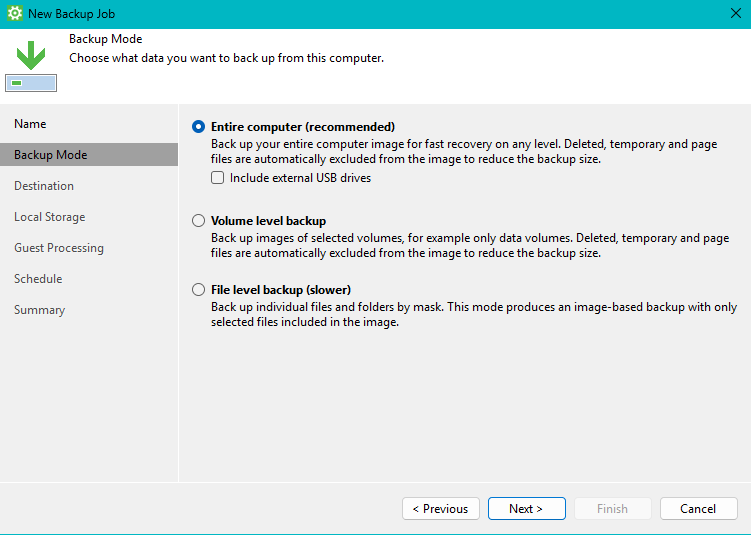Open the Schedule step

pyautogui.click(x=38, y=279)
